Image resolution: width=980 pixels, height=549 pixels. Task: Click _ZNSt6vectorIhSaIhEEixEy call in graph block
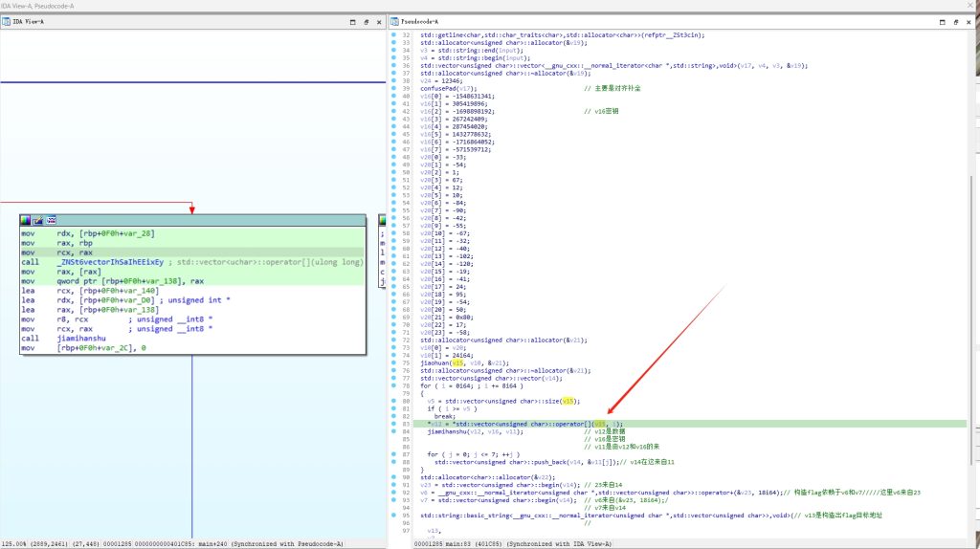(x=110, y=262)
